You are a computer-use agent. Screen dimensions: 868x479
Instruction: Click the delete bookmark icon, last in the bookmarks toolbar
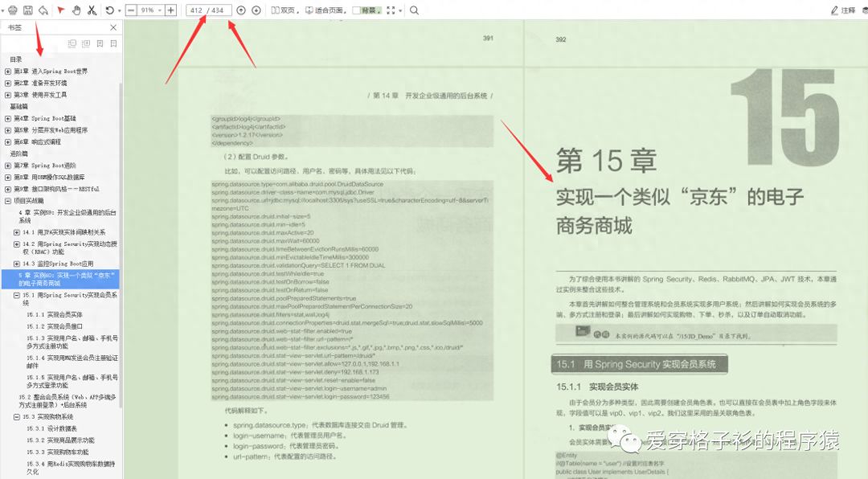tap(113, 43)
